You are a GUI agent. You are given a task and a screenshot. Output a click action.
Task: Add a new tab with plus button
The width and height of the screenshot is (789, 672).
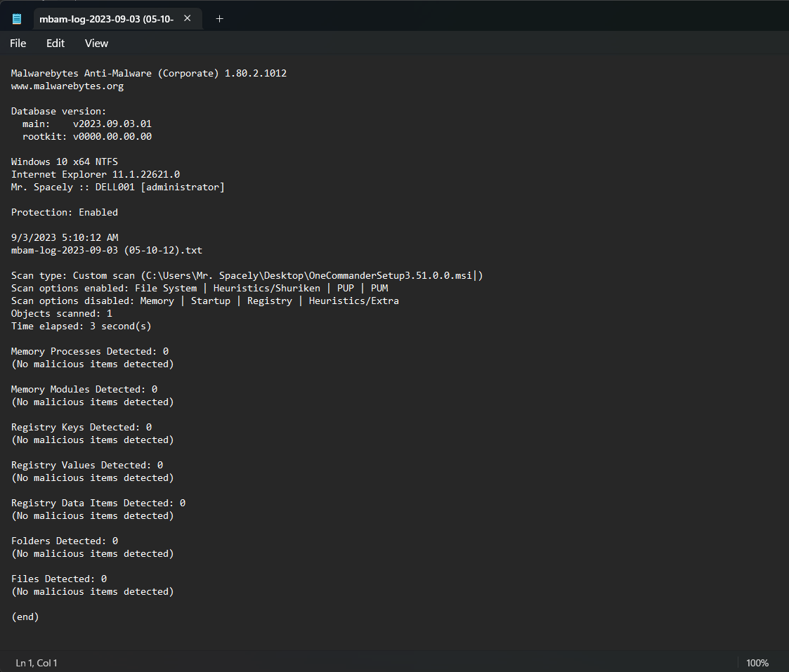219,19
